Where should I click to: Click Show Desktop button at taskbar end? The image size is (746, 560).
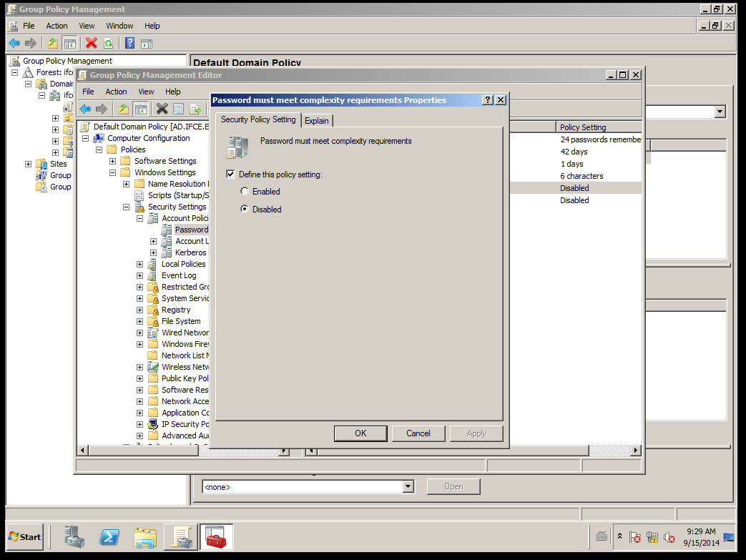(729, 537)
